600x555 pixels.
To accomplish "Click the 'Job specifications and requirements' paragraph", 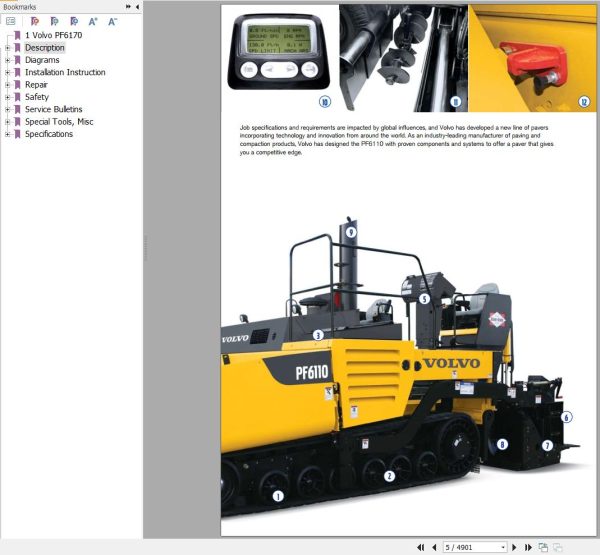I will pos(396,140).
